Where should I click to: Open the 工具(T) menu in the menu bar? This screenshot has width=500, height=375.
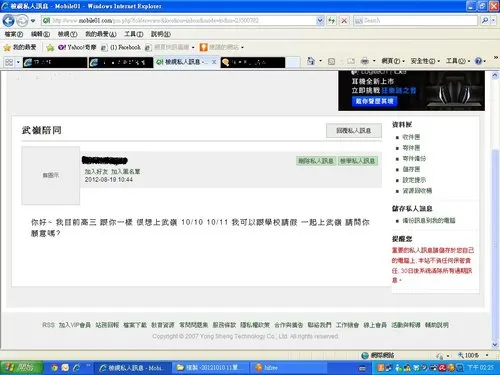(x=134, y=34)
